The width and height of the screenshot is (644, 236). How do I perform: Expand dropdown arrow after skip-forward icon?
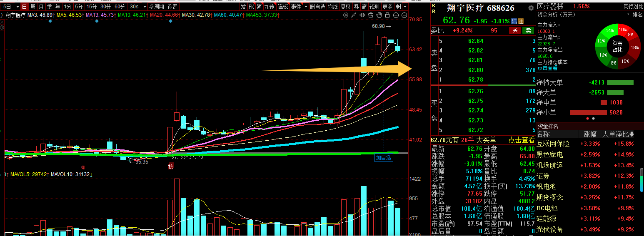(x=405, y=7)
